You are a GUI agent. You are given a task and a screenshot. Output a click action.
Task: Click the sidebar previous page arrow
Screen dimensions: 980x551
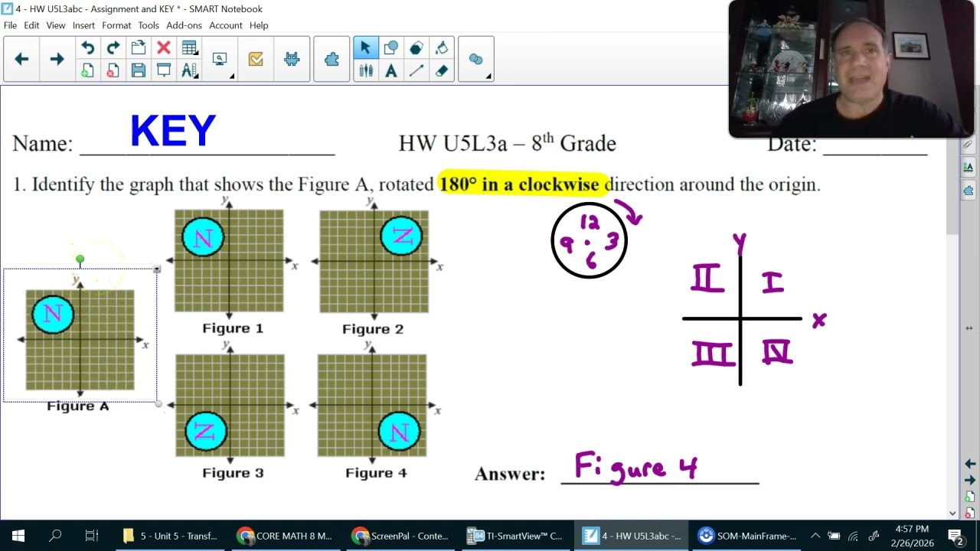pyautogui.click(x=969, y=464)
